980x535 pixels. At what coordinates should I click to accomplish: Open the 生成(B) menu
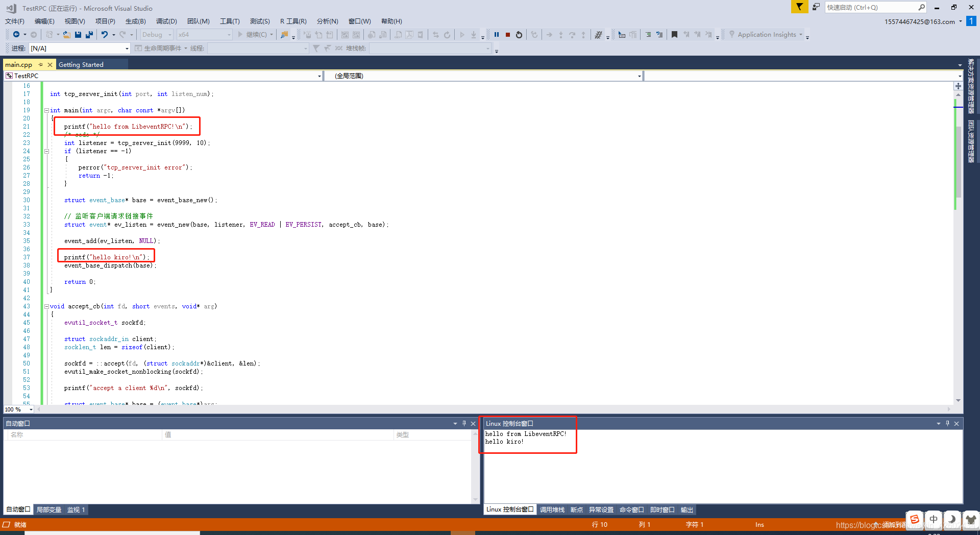(x=136, y=21)
